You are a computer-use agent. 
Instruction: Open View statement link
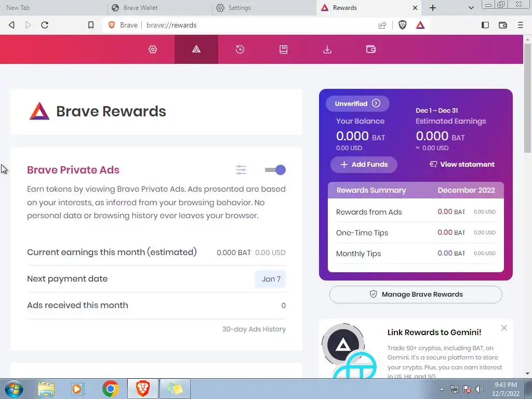click(462, 165)
